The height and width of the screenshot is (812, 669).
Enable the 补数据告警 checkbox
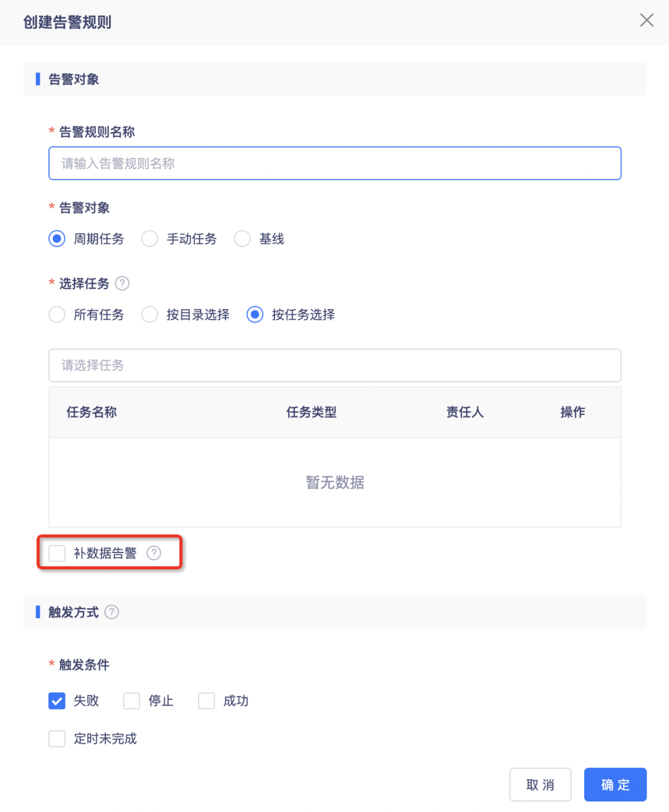pos(57,553)
